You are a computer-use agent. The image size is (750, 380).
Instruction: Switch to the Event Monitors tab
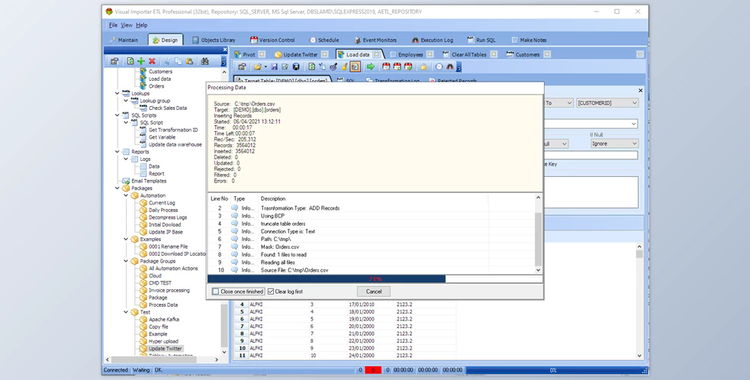click(x=375, y=40)
